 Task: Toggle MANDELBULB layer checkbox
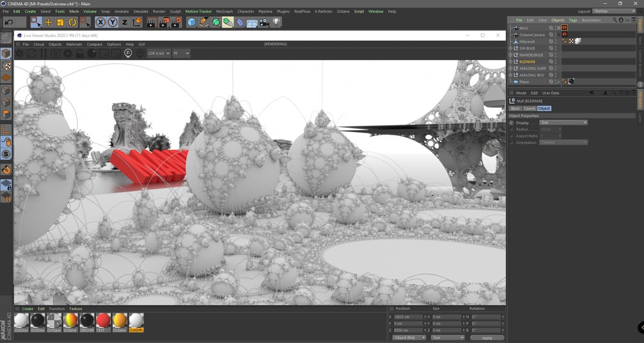(x=551, y=55)
